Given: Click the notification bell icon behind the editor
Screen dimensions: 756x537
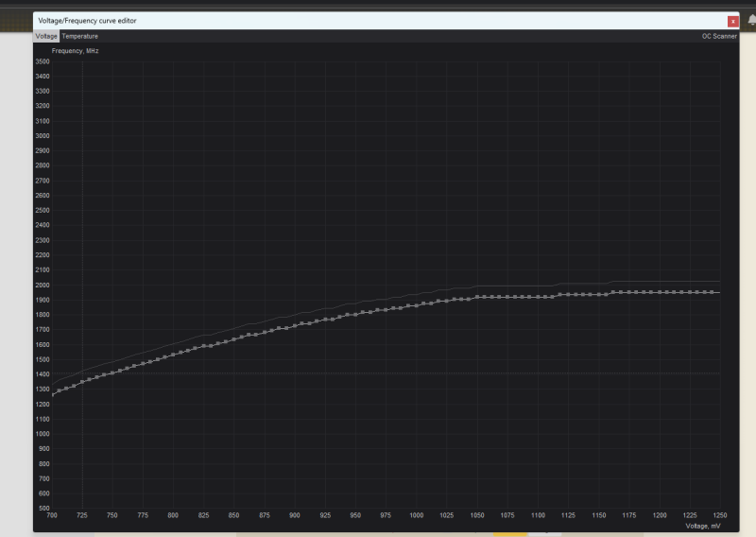Looking at the screenshot, I should point(751,20).
